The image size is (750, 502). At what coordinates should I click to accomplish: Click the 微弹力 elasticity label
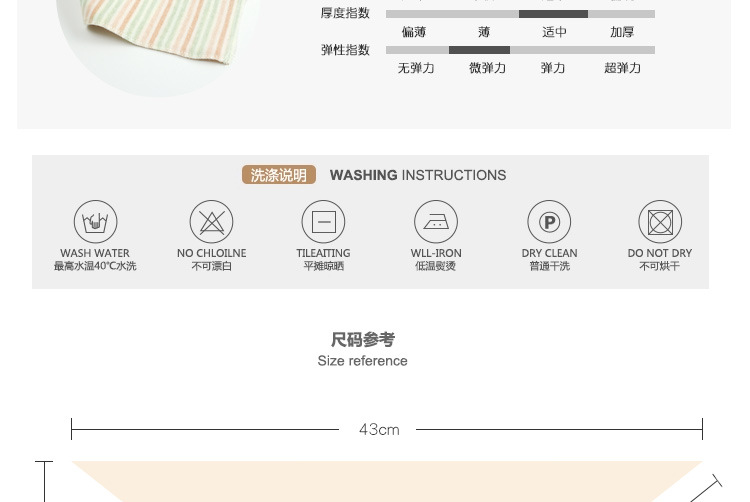tap(487, 68)
